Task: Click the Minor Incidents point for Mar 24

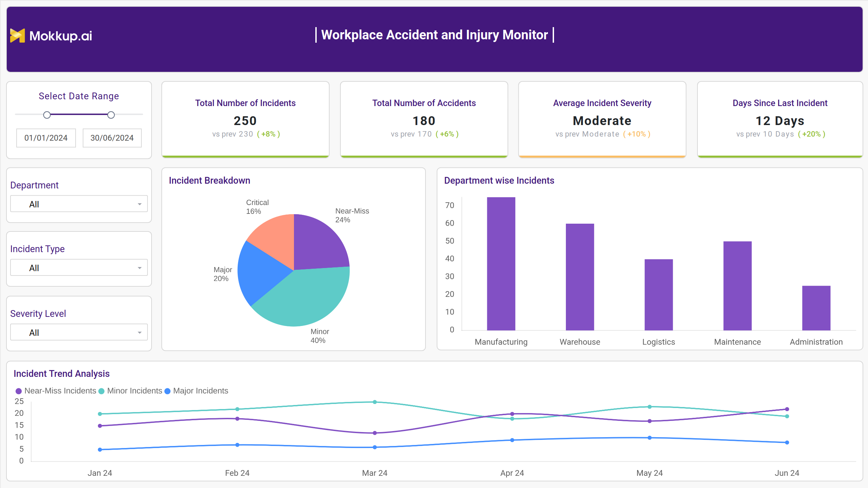Action: pyautogui.click(x=375, y=402)
